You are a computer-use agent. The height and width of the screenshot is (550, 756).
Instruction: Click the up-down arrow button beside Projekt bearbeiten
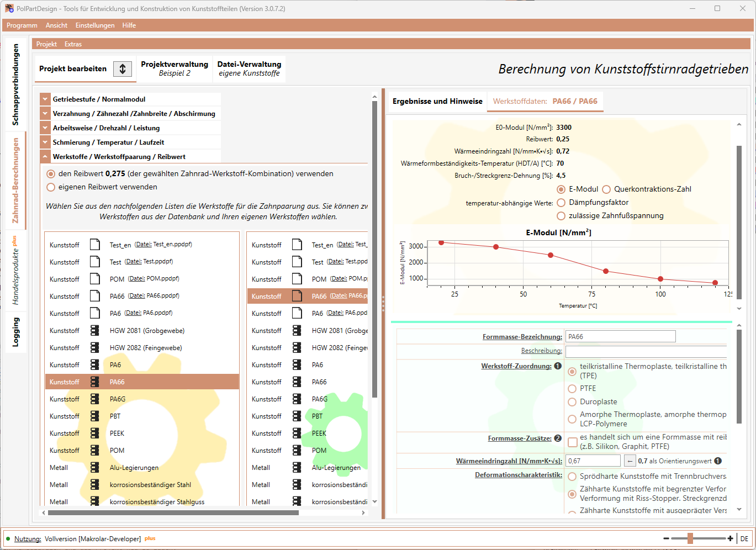[123, 68]
